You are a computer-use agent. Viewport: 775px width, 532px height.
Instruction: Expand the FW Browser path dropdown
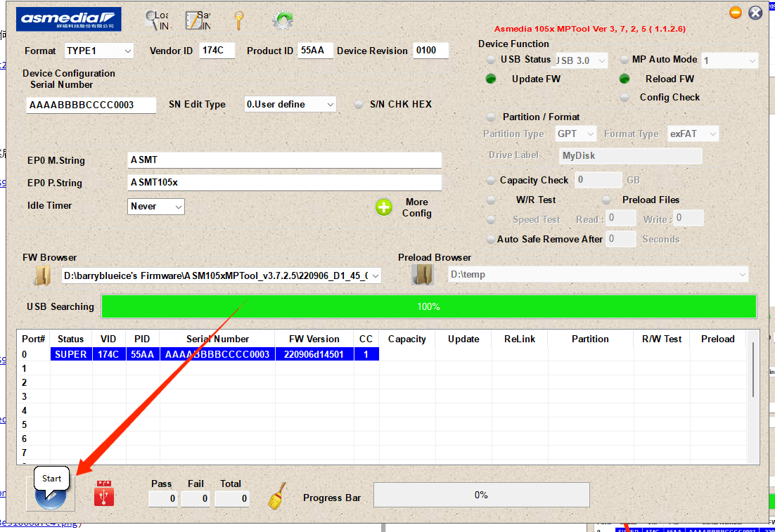point(376,275)
